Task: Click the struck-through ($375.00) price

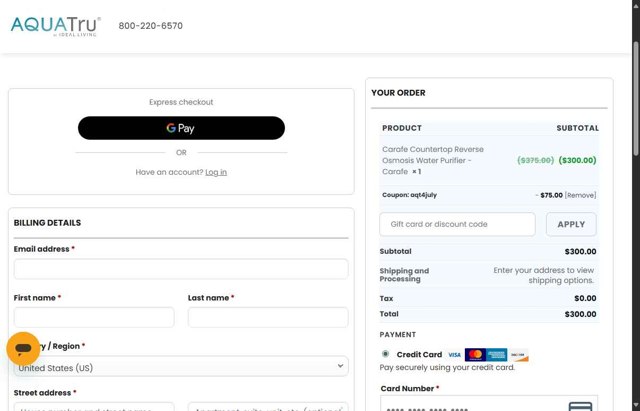Action: point(536,160)
